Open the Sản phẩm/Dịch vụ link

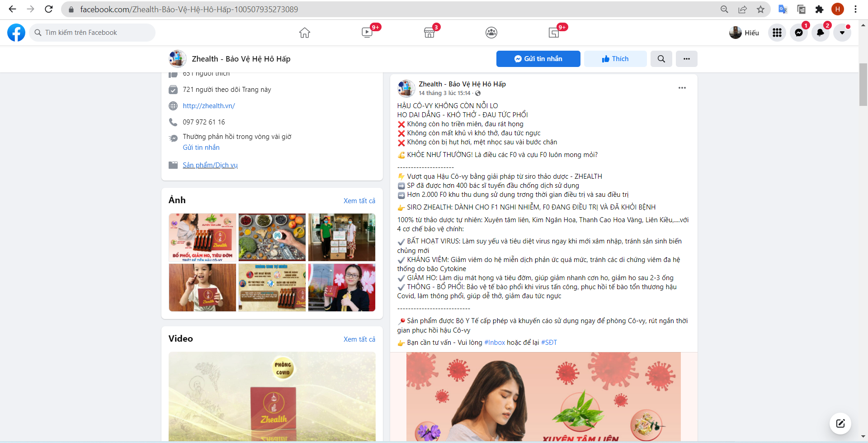pyautogui.click(x=210, y=165)
